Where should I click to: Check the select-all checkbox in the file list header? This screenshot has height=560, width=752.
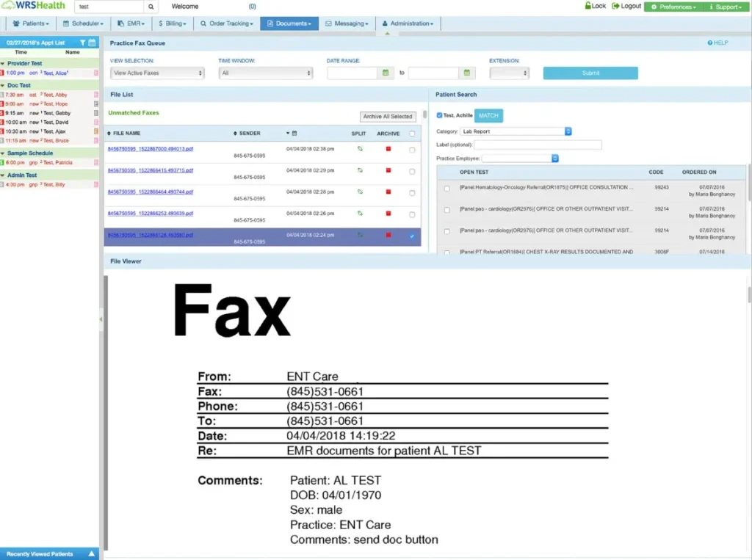point(412,134)
